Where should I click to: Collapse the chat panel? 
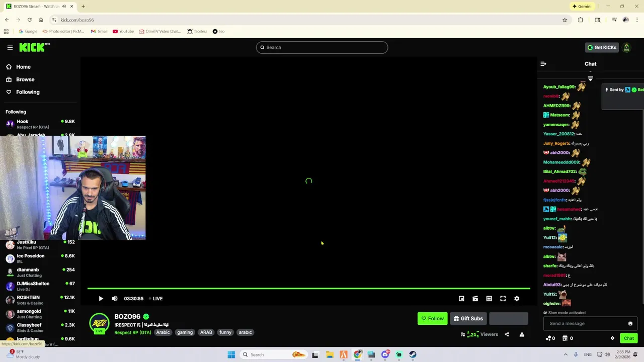543,64
